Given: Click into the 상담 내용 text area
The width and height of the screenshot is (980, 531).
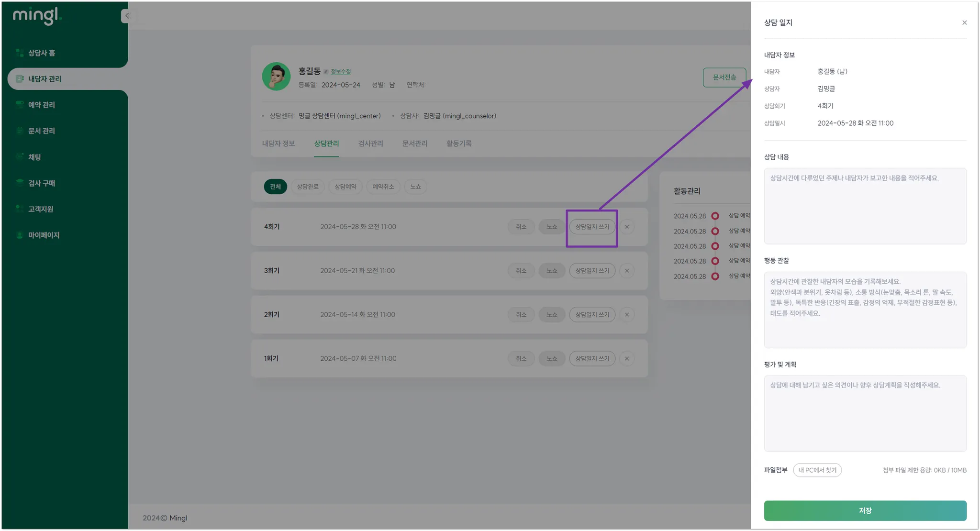Looking at the screenshot, I should 865,206.
